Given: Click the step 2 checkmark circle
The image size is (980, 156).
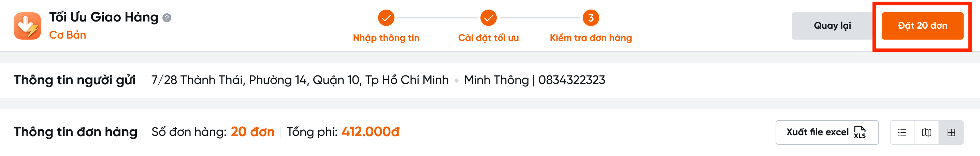Looking at the screenshot, I should point(488,18).
